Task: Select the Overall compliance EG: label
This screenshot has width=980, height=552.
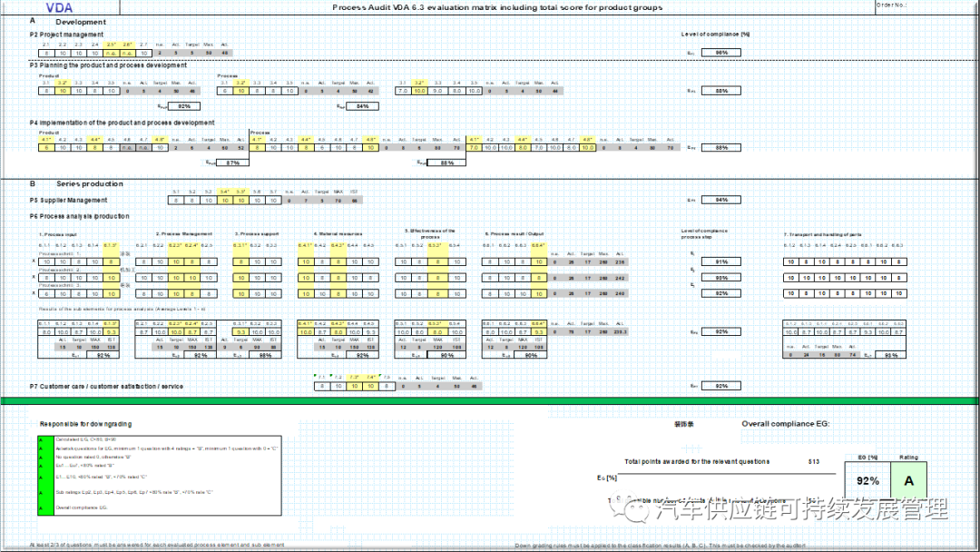Action: click(786, 424)
